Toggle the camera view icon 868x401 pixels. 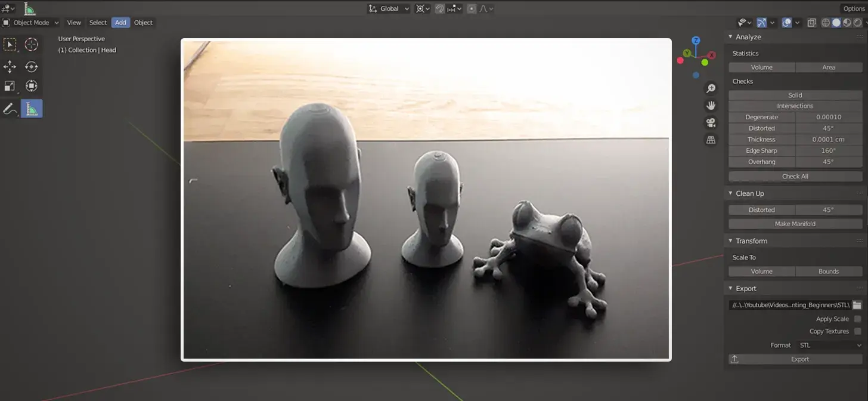[x=711, y=123]
